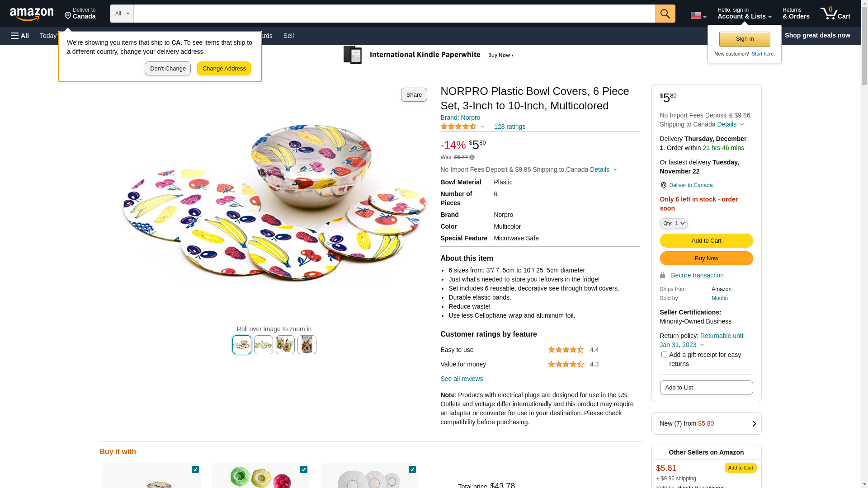Click inside the Amazon search field

click(394, 14)
